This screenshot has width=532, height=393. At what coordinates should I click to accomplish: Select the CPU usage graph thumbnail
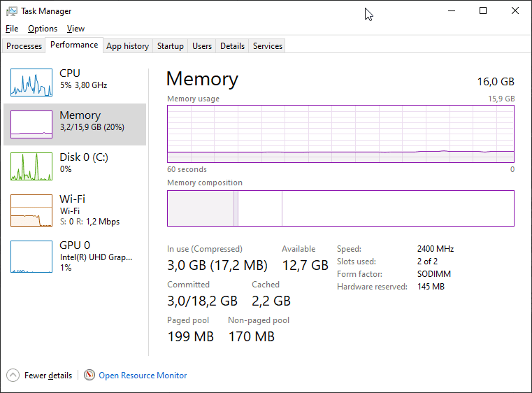[x=31, y=83]
